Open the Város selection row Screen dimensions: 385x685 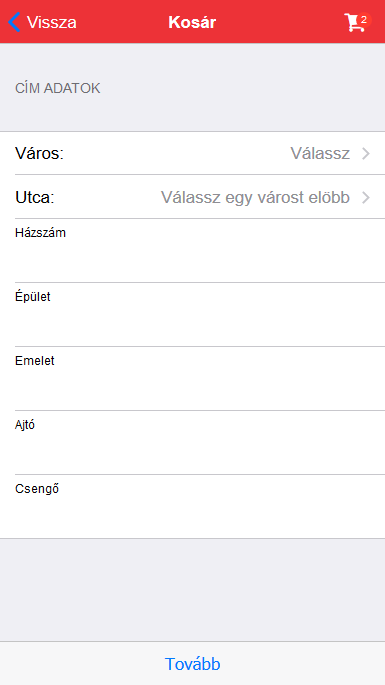(x=192, y=153)
